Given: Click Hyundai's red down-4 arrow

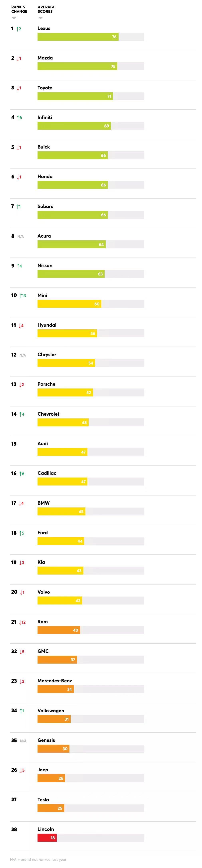Looking at the screenshot, I should pos(20,325).
